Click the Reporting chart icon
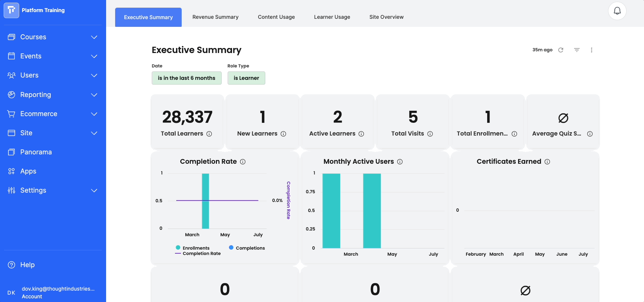The image size is (644, 302). coord(11,95)
